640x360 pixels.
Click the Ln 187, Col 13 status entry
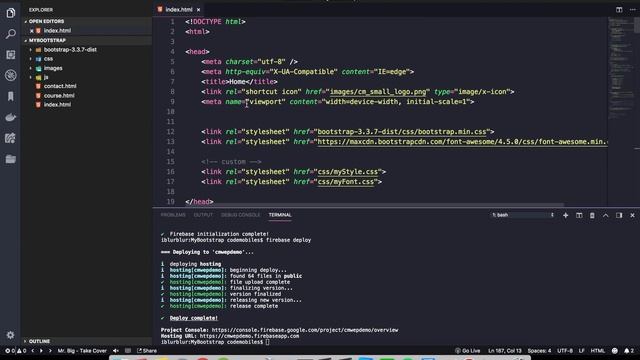[504, 351]
